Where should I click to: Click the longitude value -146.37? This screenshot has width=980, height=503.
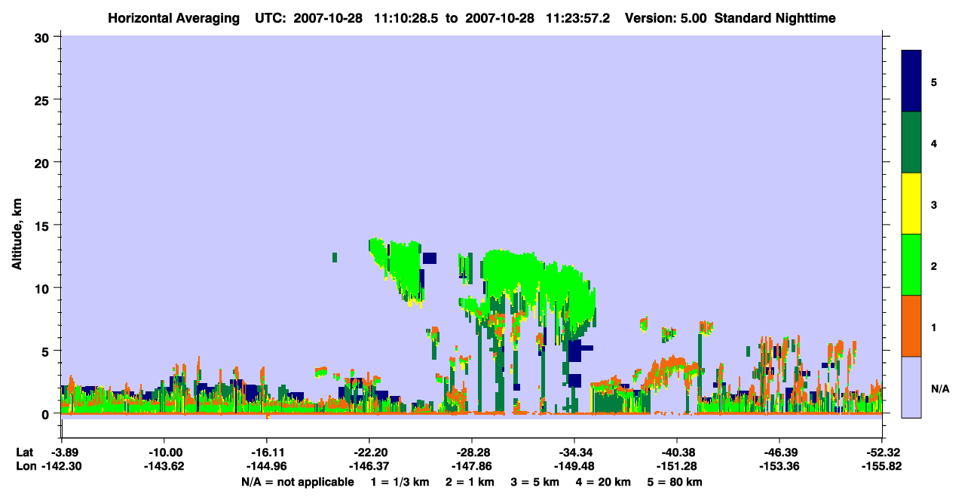[x=369, y=467]
